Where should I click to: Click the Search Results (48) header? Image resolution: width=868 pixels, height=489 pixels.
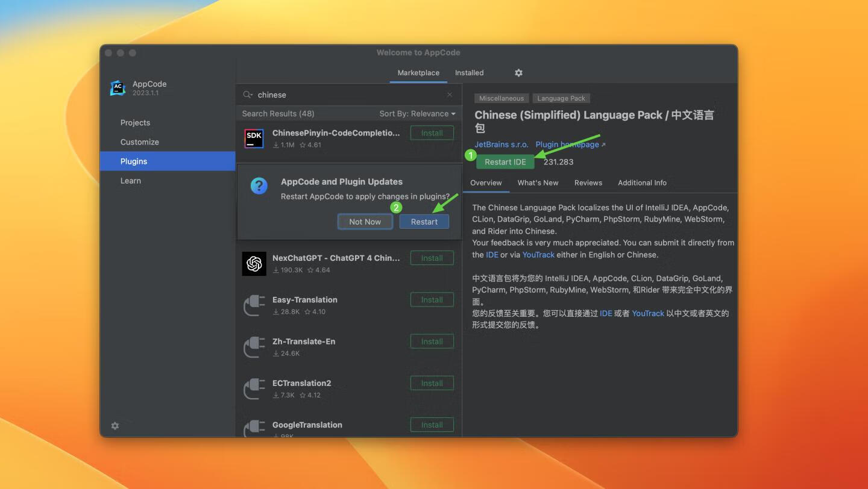coord(278,113)
